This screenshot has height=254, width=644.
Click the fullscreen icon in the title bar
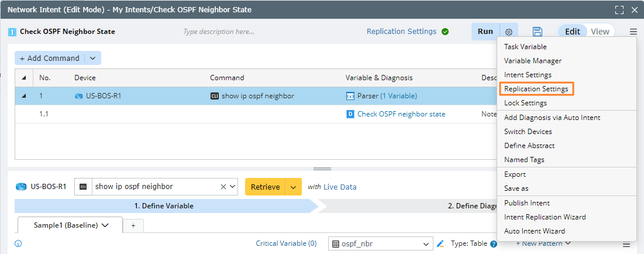click(x=619, y=10)
